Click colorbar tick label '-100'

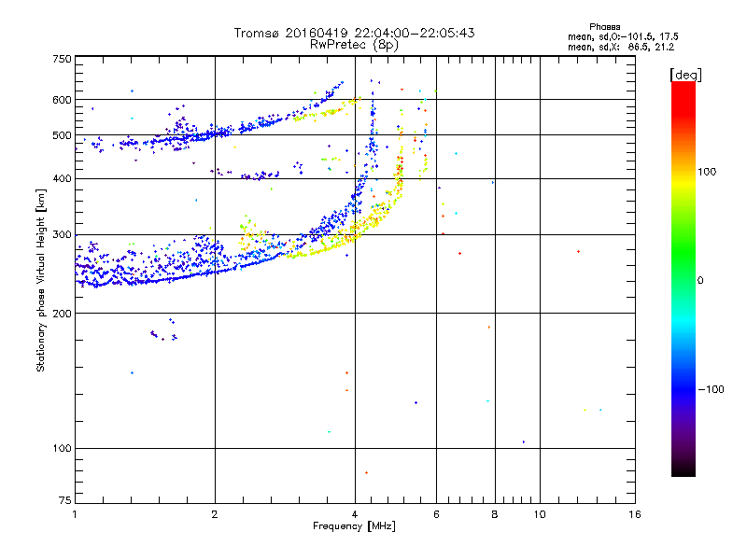(711, 389)
